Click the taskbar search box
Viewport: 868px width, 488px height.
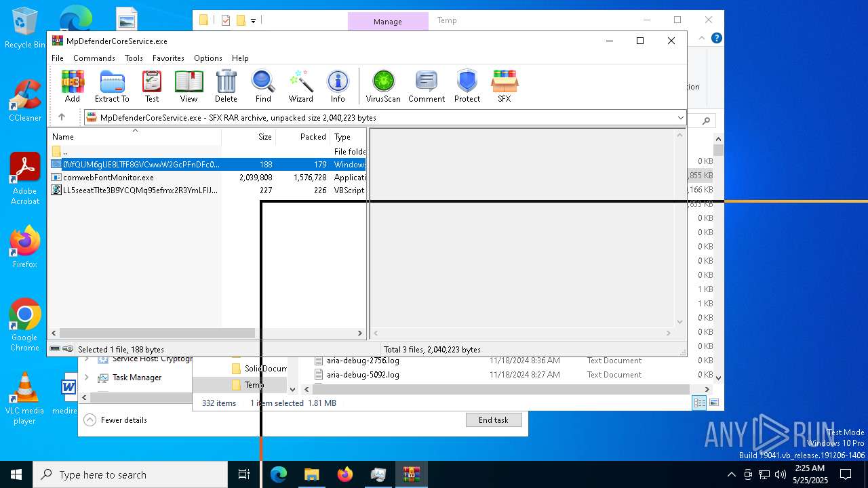(130, 474)
